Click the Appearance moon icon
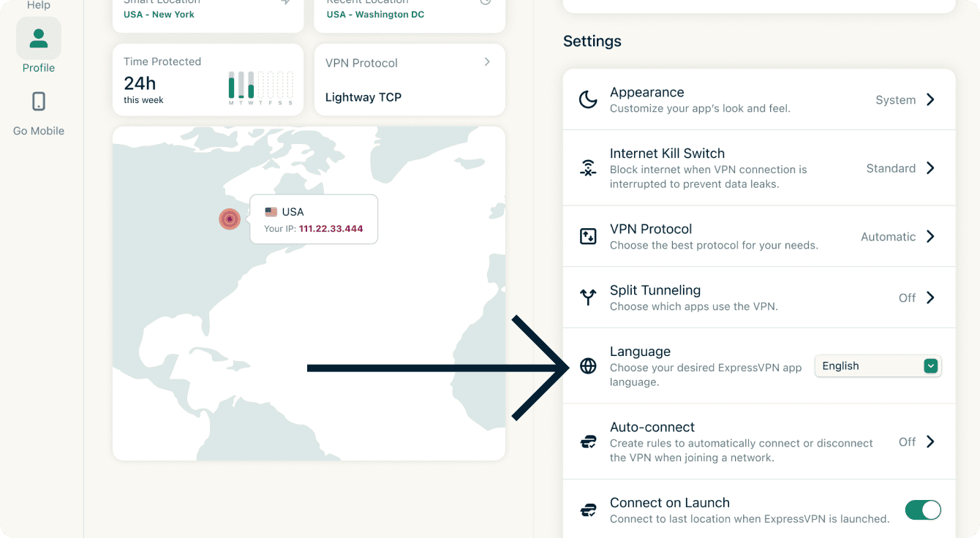Screen dimensions: 980x538 pyautogui.click(x=588, y=99)
